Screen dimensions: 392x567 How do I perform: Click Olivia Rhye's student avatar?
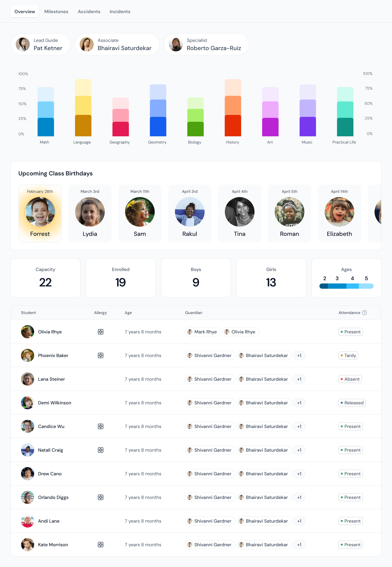coord(27,332)
